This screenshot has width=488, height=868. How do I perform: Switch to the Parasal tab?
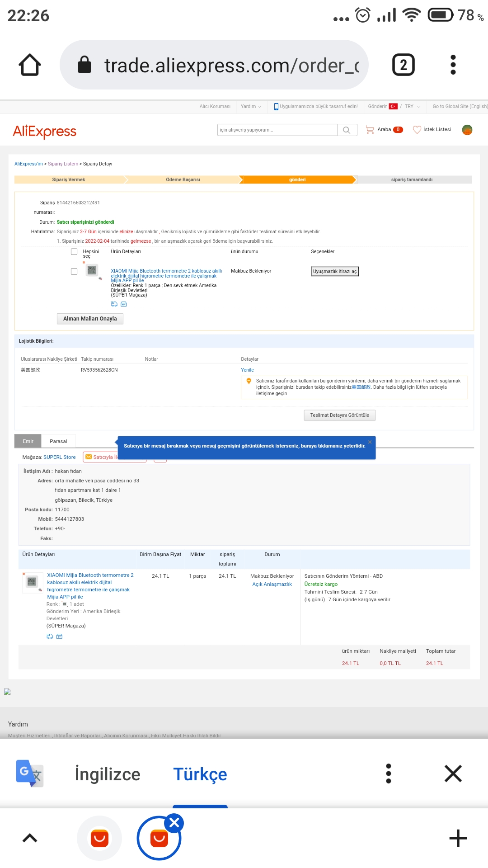pyautogui.click(x=58, y=441)
